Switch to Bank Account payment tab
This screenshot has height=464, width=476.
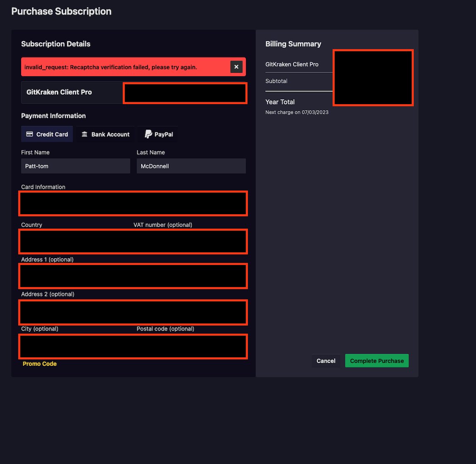click(x=105, y=134)
